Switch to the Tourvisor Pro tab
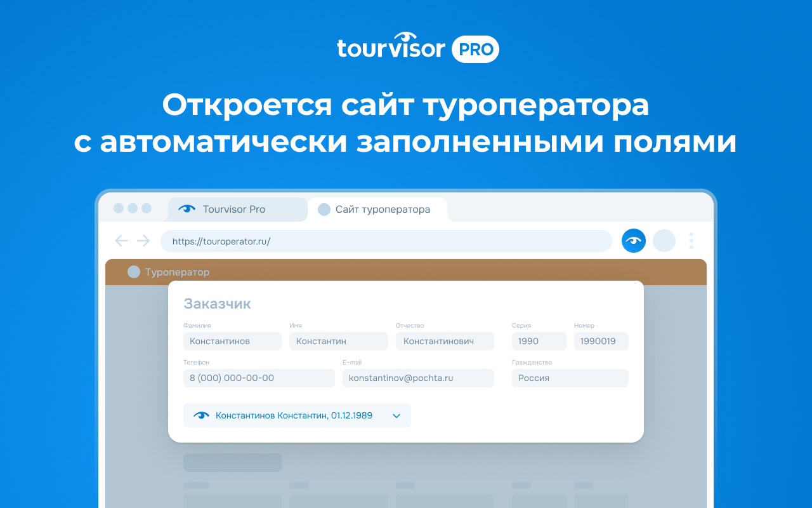This screenshot has width=812, height=508. 237,209
